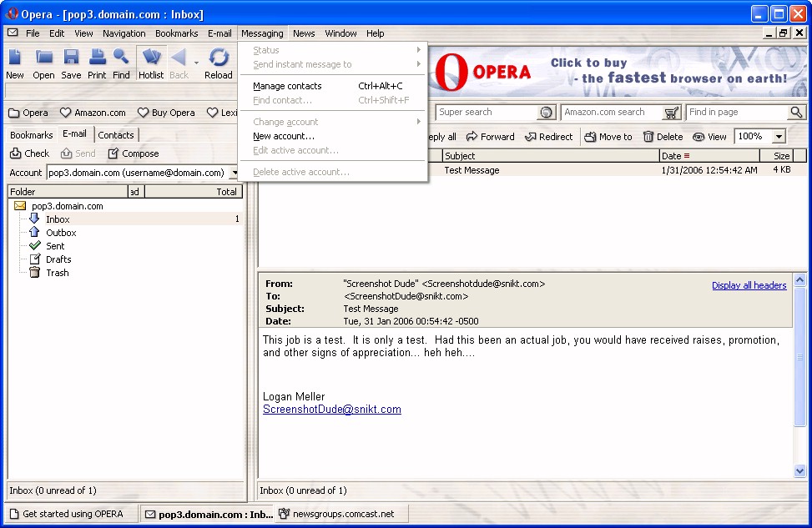The width and height of the screenshot is (812, 528).
Task: Open the Account selector dropdown
Action: [234, 173]
